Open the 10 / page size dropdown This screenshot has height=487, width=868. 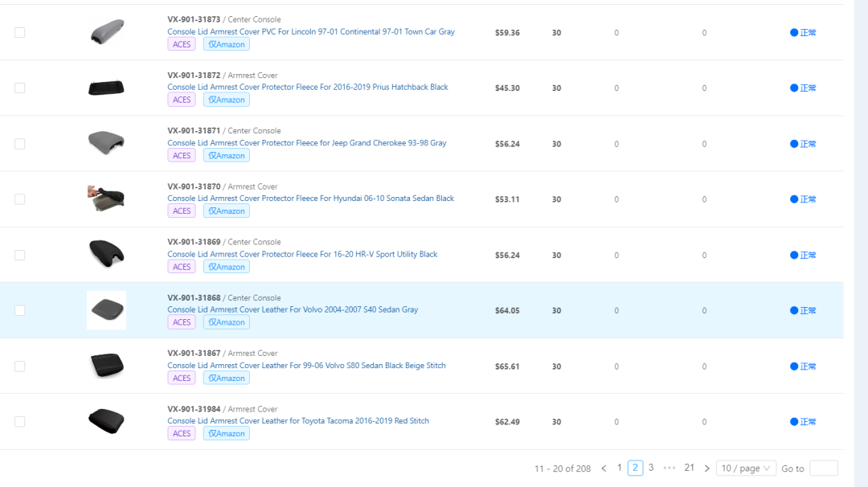(x=746, y=469)
